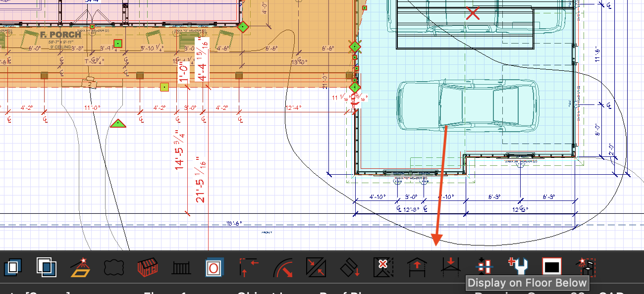Click the black rectangle with red border icon
The height and width of the screenshot is (294, 644).
pos(551,267)
